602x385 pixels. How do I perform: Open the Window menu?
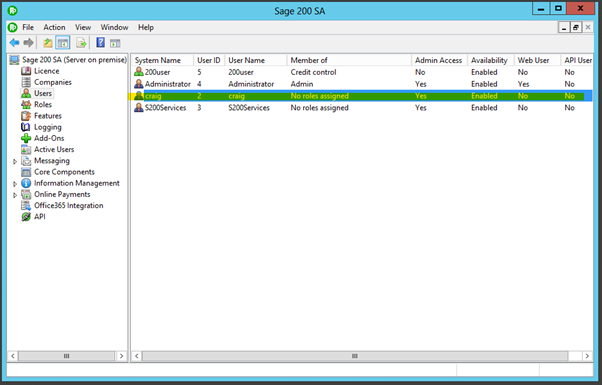[x=114, y=27]
